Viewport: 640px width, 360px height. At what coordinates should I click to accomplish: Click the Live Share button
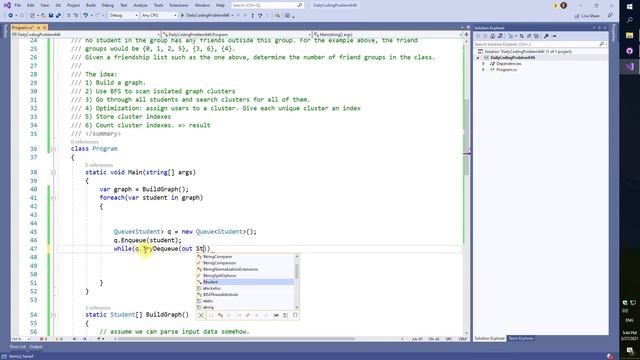(x=587, y=16)
